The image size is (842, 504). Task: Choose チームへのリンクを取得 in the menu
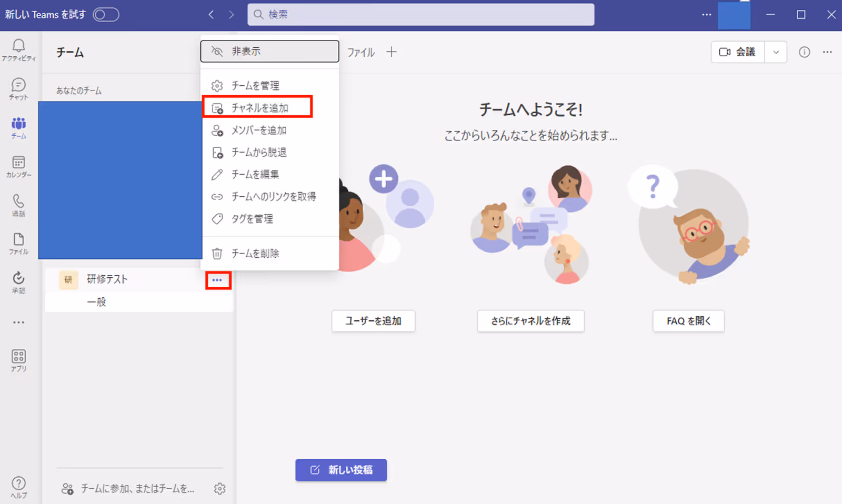click(x=269, y=196)
